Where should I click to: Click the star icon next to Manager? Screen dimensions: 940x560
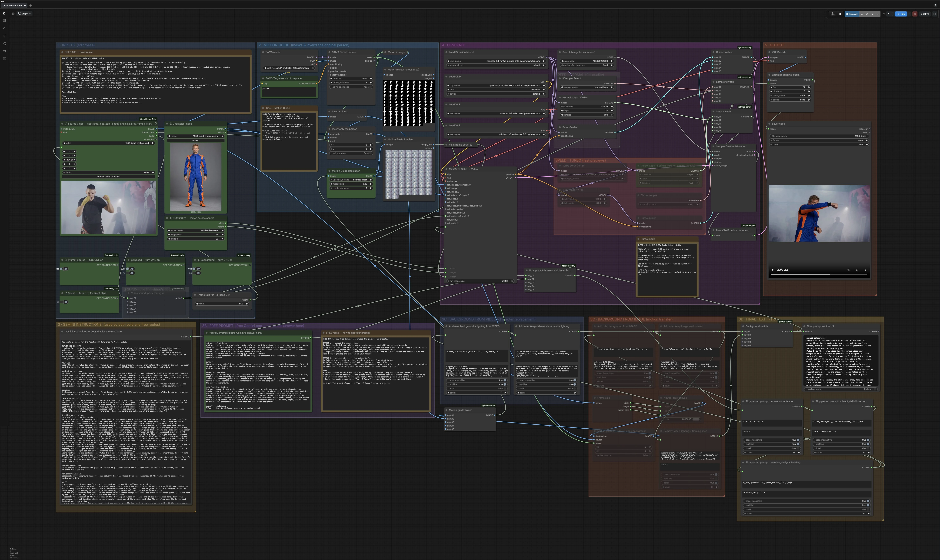click(x=862, y=14)
